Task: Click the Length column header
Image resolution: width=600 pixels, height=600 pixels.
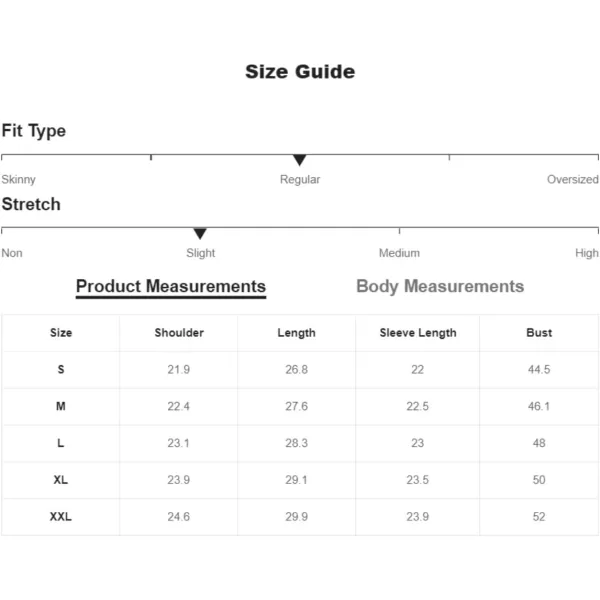Action: coord(297,333)
